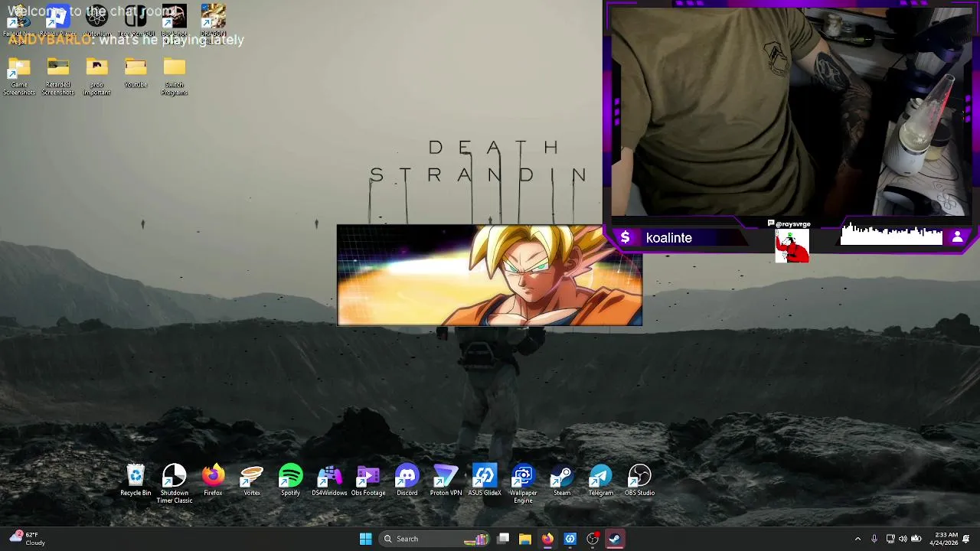
Task: Open the Buckshot Roulette shortcut
Action: [175, 23]
